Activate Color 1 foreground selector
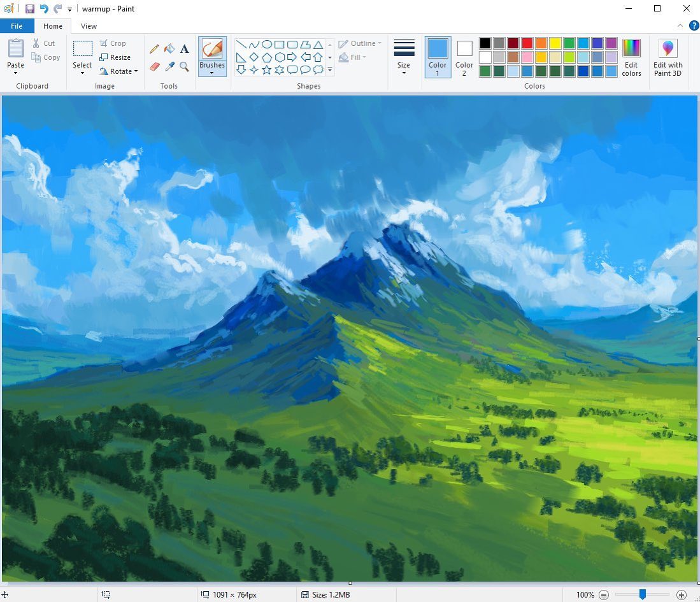Viewport: 700px width, 602px height. tap(438, 57)
